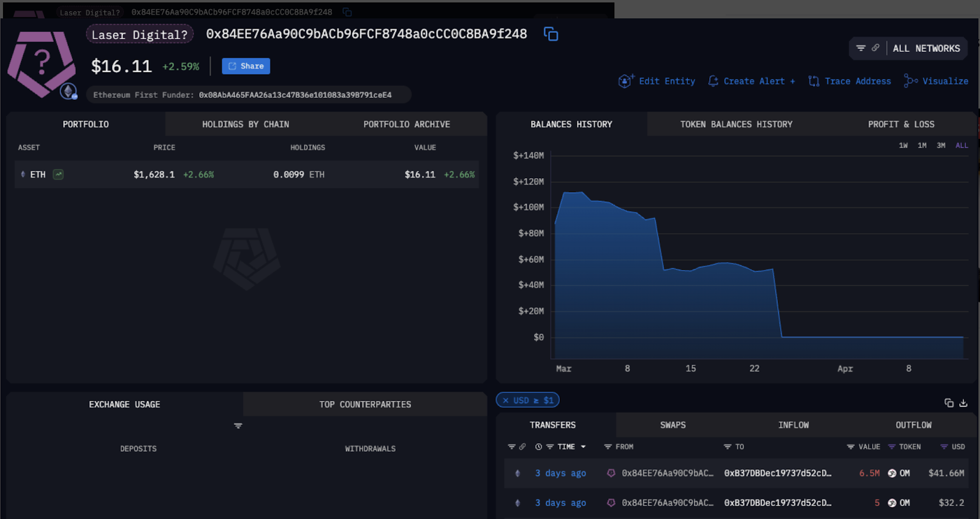Open the Profit & Loss tab
The image size is (980, 519).
click(x=900, y=124)
